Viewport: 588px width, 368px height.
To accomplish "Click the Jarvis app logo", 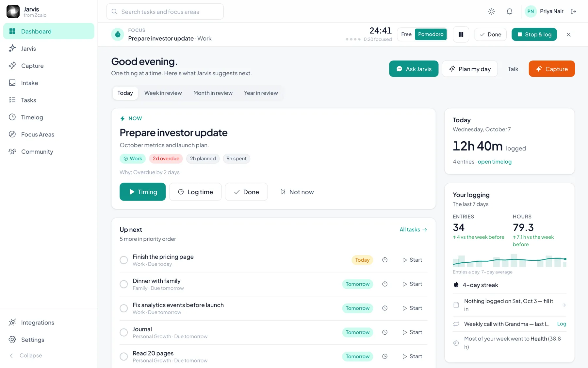I will coord(13,11).
